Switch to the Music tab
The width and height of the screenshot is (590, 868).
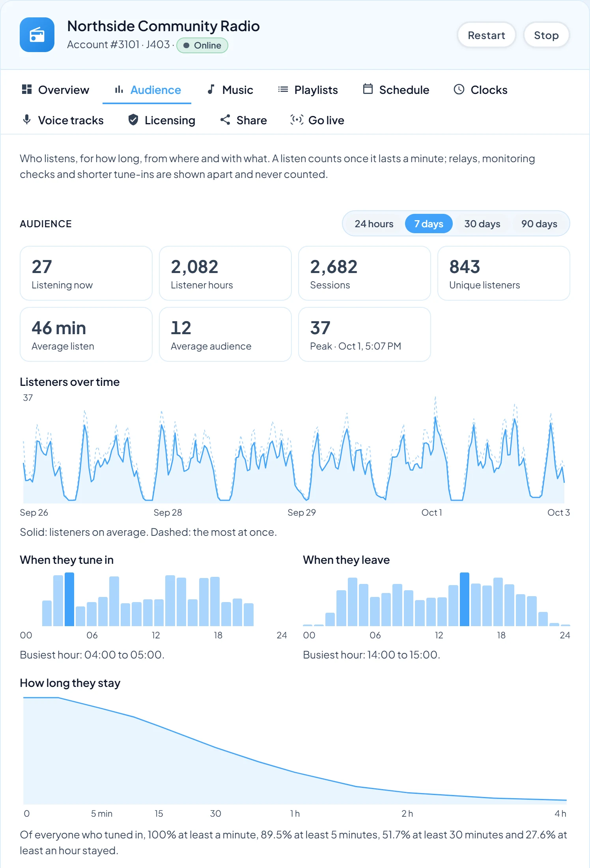pos(230,90)
